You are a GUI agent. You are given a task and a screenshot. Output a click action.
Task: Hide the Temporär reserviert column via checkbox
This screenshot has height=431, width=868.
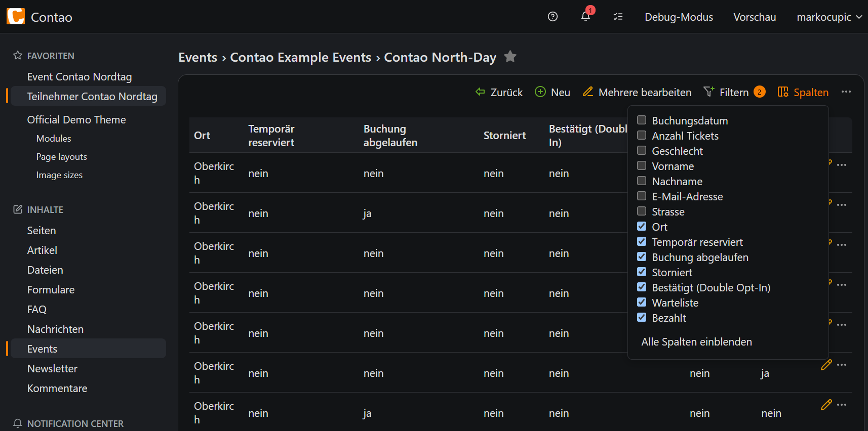(642, 241)
